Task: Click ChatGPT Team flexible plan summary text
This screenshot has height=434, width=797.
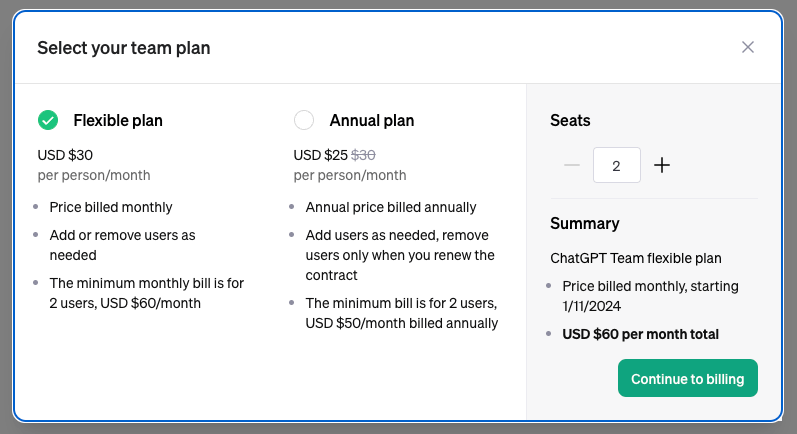Action: pos(636,258)
